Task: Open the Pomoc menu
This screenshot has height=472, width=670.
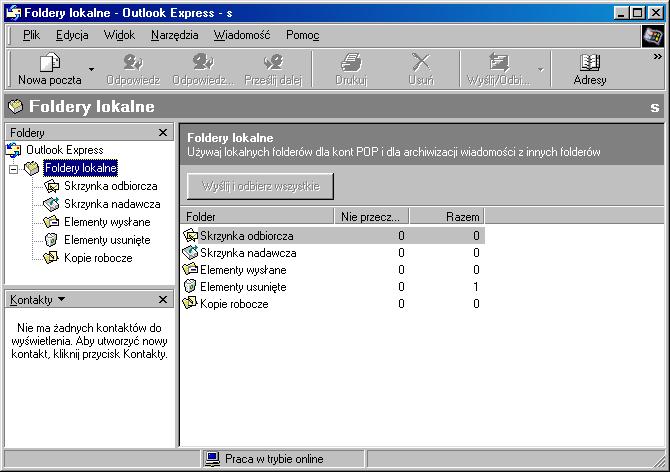Action: pos(303,35)
